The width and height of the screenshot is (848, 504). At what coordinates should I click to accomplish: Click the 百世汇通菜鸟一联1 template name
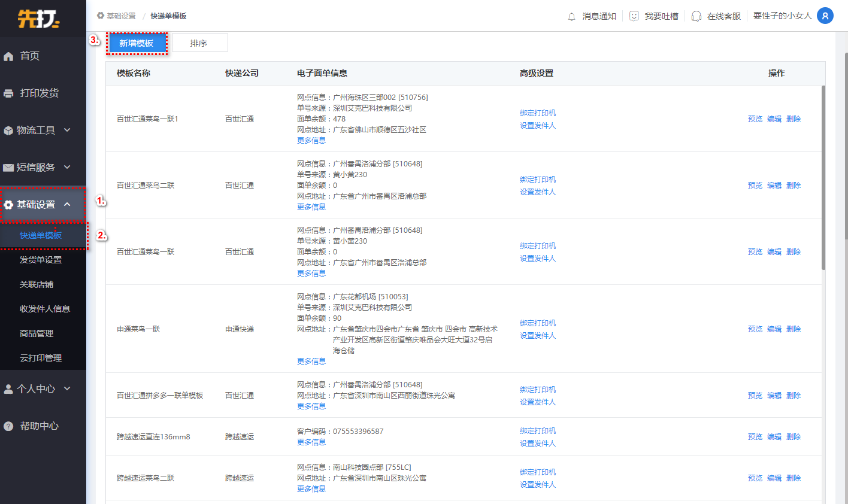pyautogui.click(x=147, y=119)
